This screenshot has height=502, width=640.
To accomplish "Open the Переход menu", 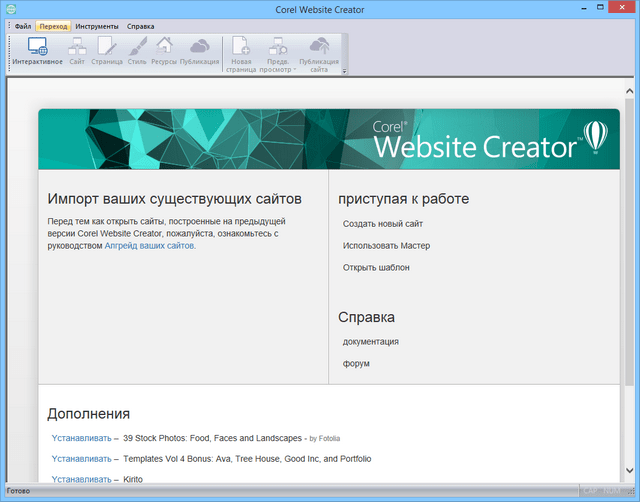I will pos(53,26).
